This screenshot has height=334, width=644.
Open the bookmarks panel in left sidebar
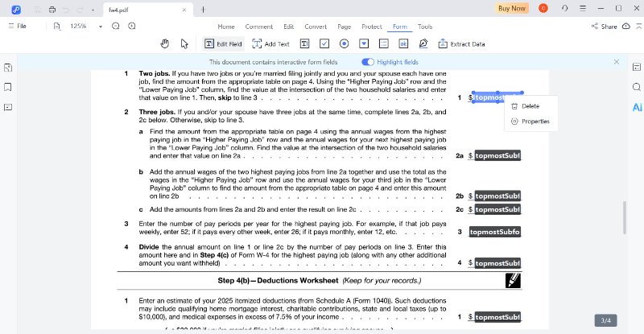(8, 87)
